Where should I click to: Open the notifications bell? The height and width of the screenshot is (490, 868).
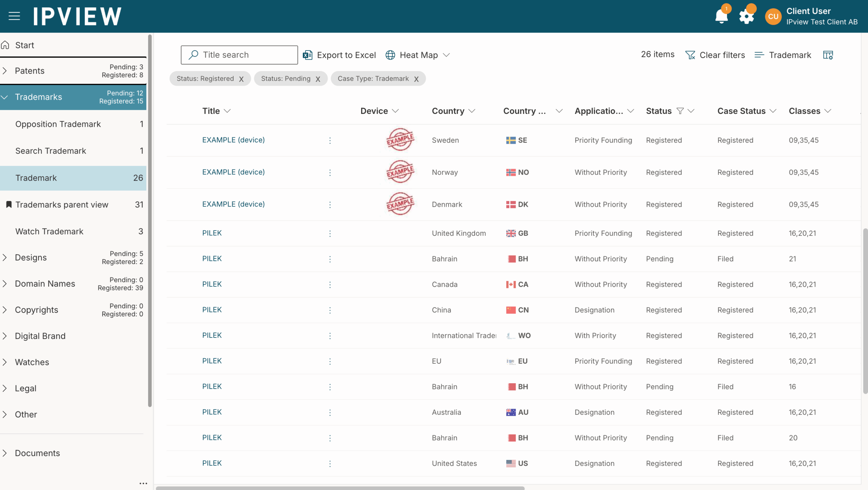721,16
